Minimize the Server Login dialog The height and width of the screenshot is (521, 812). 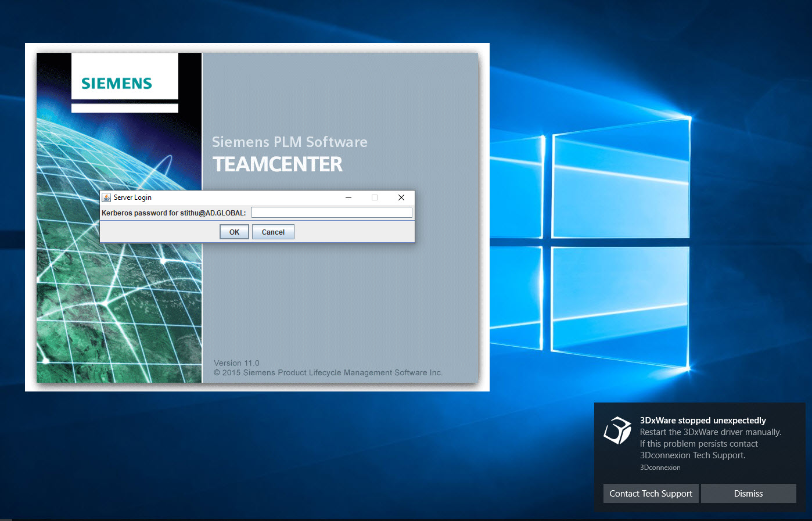(348, 197)
